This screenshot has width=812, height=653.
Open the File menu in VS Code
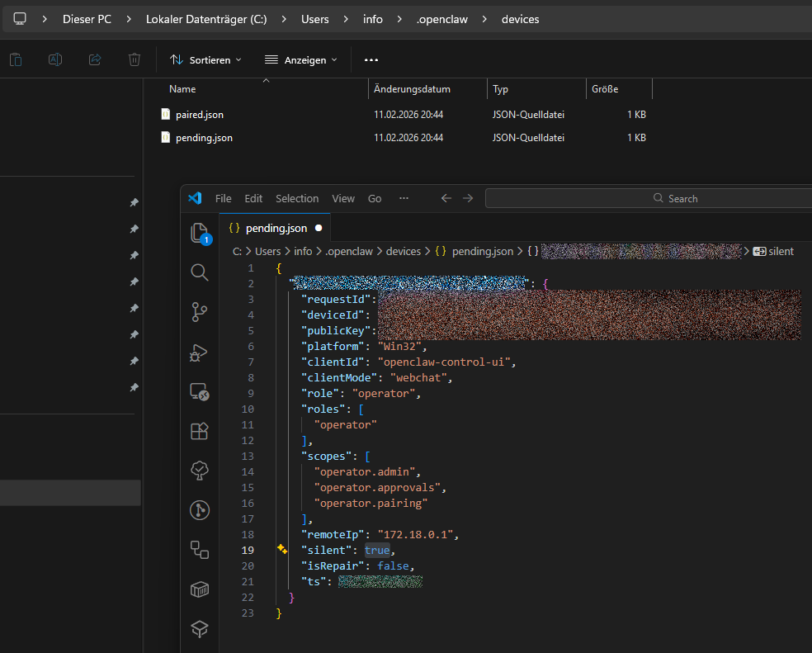point(223,198)
